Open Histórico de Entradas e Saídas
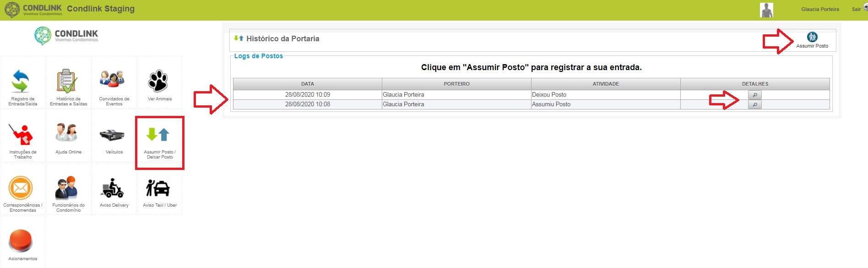 point(67,82)
